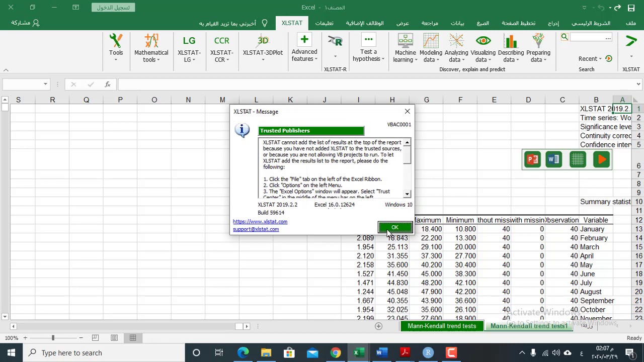
Task: Open Mathematical tools in the ribbon
Action: [x=151, y=48]
